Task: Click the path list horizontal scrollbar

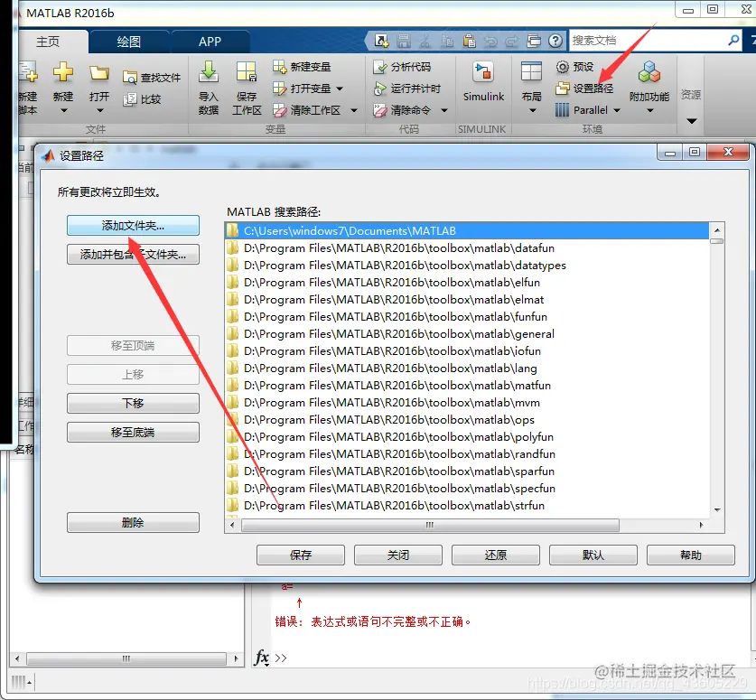Action: point(430,525)
